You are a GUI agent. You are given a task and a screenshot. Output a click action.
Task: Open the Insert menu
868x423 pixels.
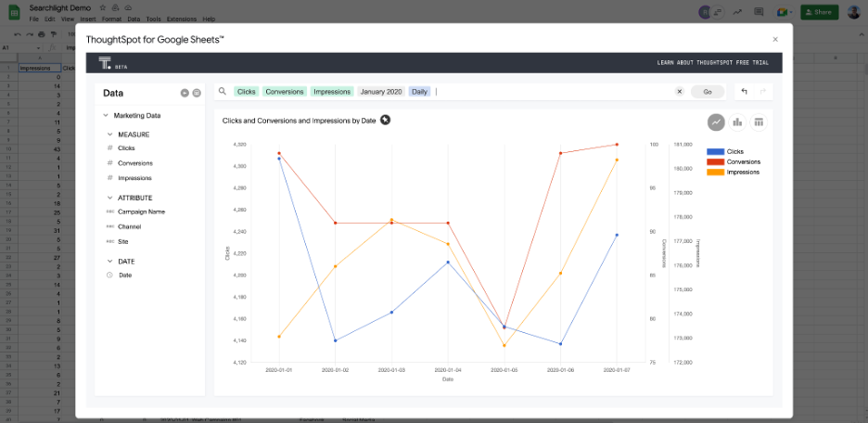[88, 19]
